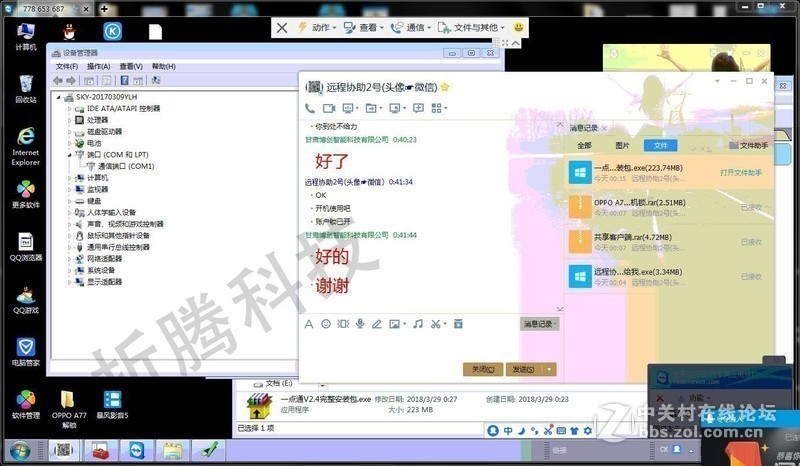Click the star icon beside the chat title
This screenshot has width=800, height=466.
coord(445,87)
